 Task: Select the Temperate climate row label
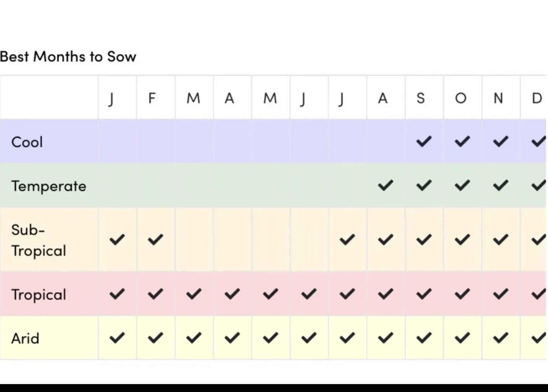(x=49, y=186)
